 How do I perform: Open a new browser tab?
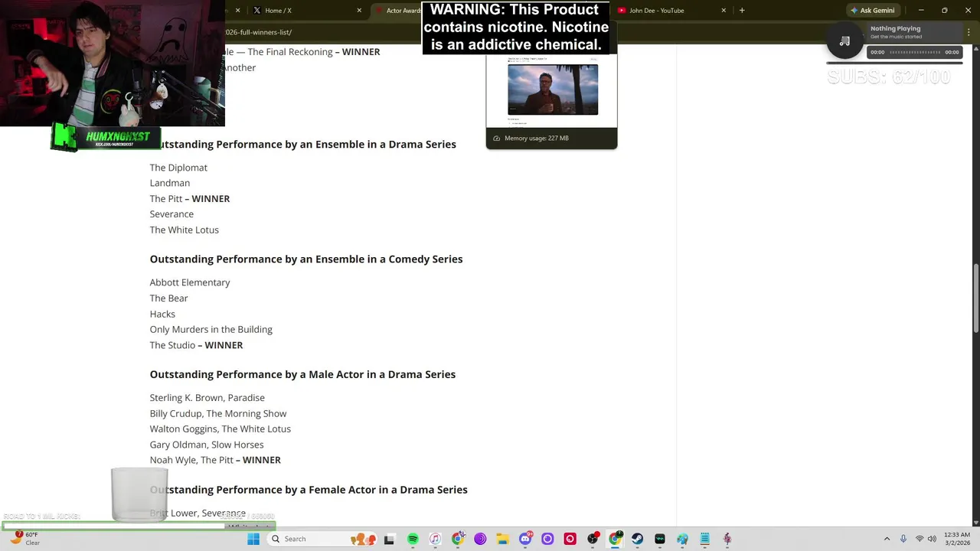(741, 11)
